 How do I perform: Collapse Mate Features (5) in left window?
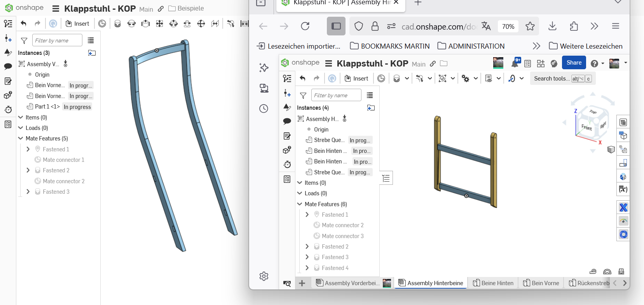[21, 138]
